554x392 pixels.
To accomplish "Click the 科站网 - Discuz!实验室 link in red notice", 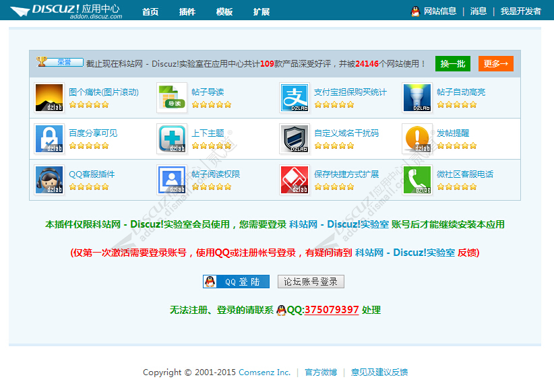I will (405, 253).
